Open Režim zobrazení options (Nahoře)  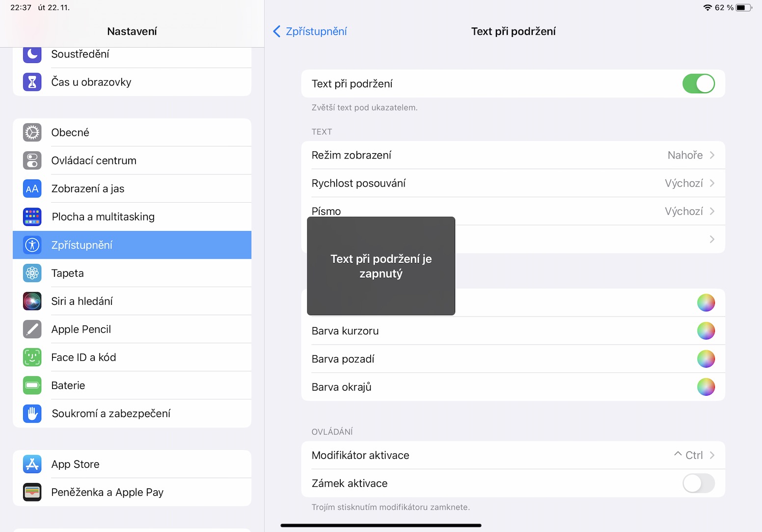point(513,155)
